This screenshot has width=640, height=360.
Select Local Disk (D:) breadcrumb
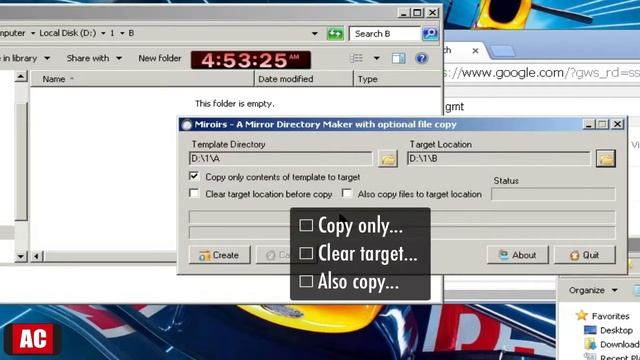click(x=68, y=33)
